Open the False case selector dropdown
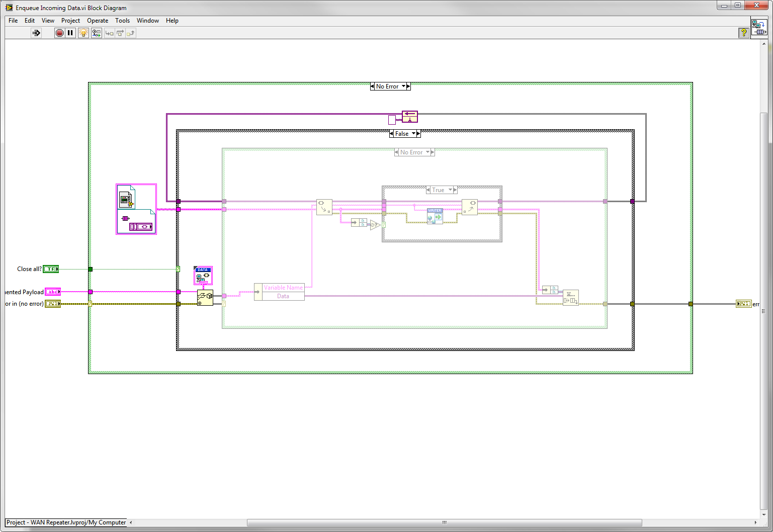The width and height of the screenshot is (773, 532). tap(414, 134)
